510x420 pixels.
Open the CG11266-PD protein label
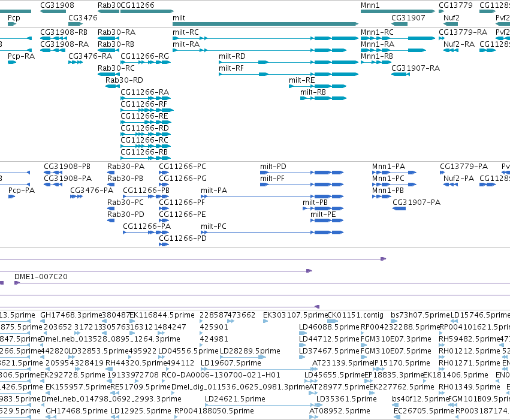coord(183,238)
